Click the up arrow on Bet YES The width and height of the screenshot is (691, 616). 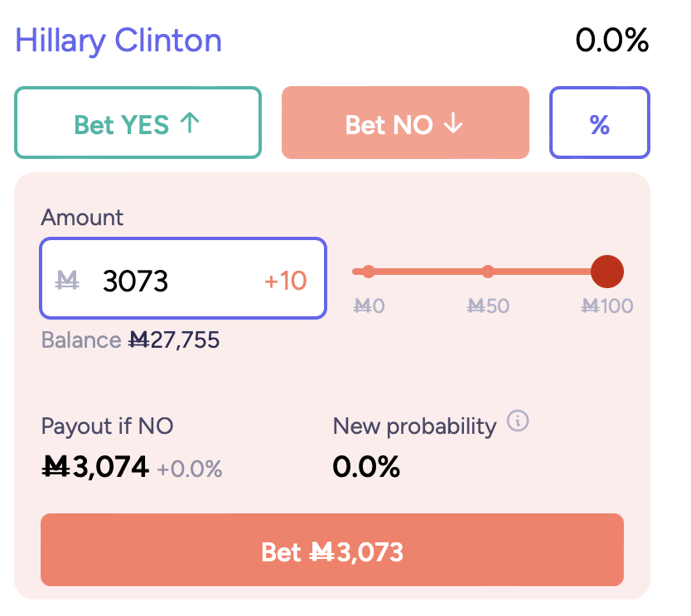[x=190, y=123]
